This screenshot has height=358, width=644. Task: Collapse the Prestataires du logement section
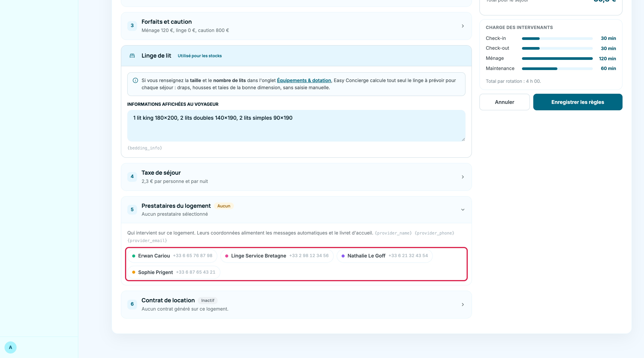tap(296, 210)
